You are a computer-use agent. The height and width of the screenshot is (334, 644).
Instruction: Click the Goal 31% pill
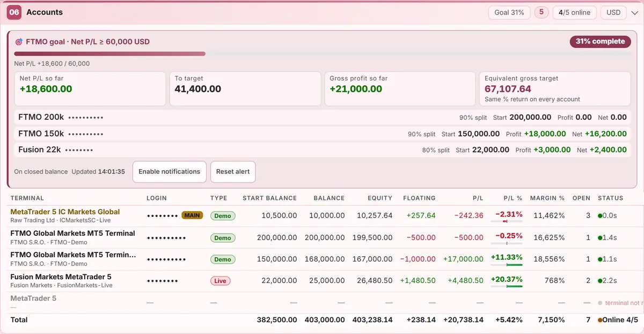click(x=509, y=12)
